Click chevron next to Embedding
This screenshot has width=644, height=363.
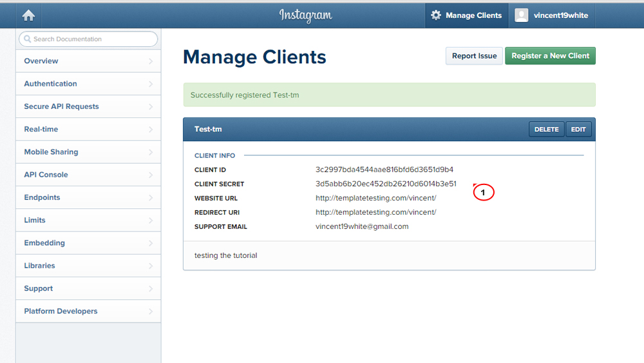[x=151, y=243]
